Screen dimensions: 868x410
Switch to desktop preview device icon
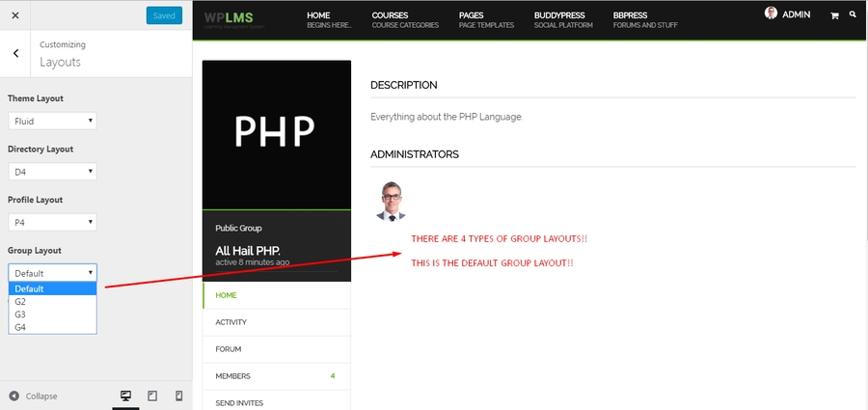(x=125, y=396)
